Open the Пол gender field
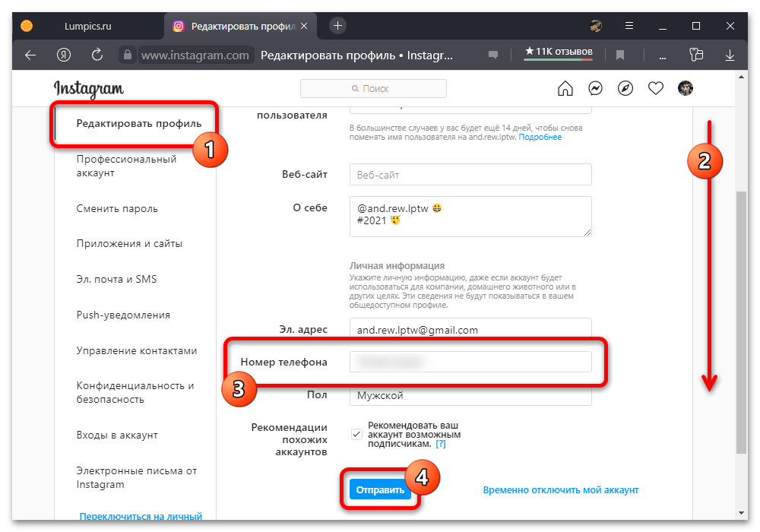The width and height of the screenshot is (760, 532). tap(470, 395)
